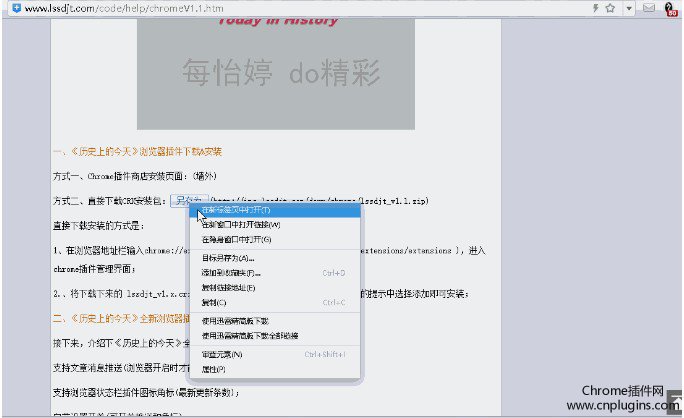684x418 pixels.
Task: Click text '直接下载安装的方式是:'
Action: pyautogui.click(x=99, y=226)
